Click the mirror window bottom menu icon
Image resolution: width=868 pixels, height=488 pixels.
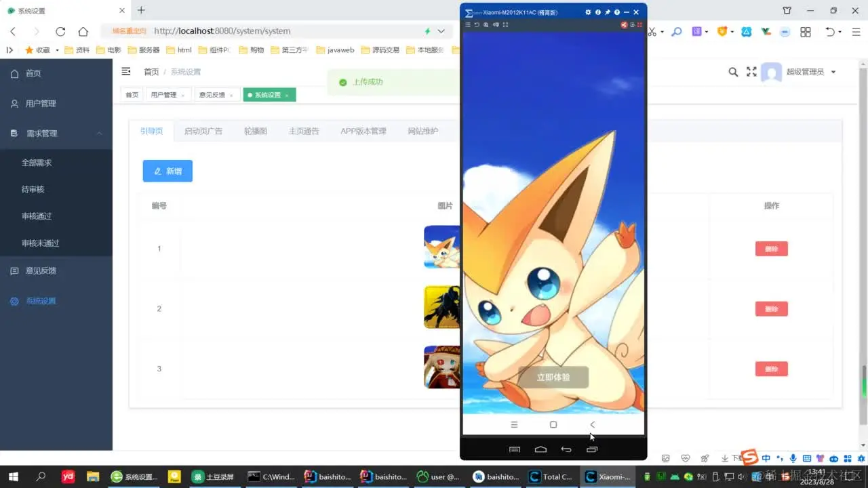[514, 449]
